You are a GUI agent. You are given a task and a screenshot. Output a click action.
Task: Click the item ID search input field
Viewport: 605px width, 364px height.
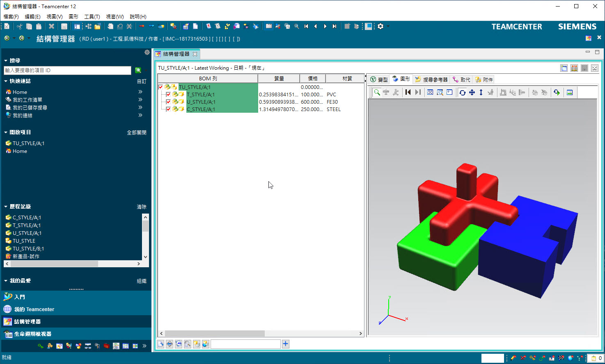[x=67, y=71]
